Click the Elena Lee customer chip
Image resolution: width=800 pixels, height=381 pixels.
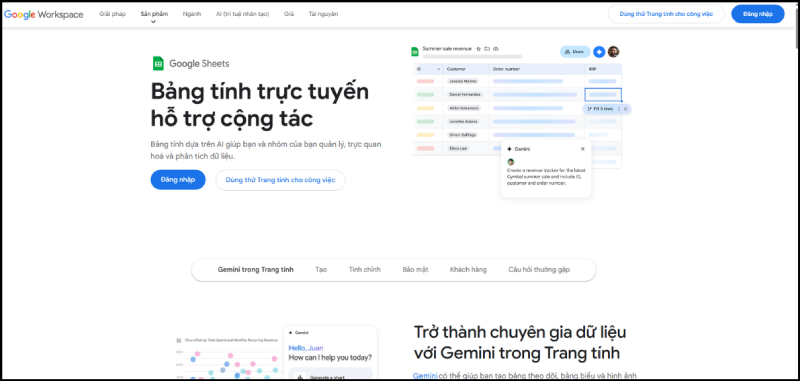coord(457,148)
